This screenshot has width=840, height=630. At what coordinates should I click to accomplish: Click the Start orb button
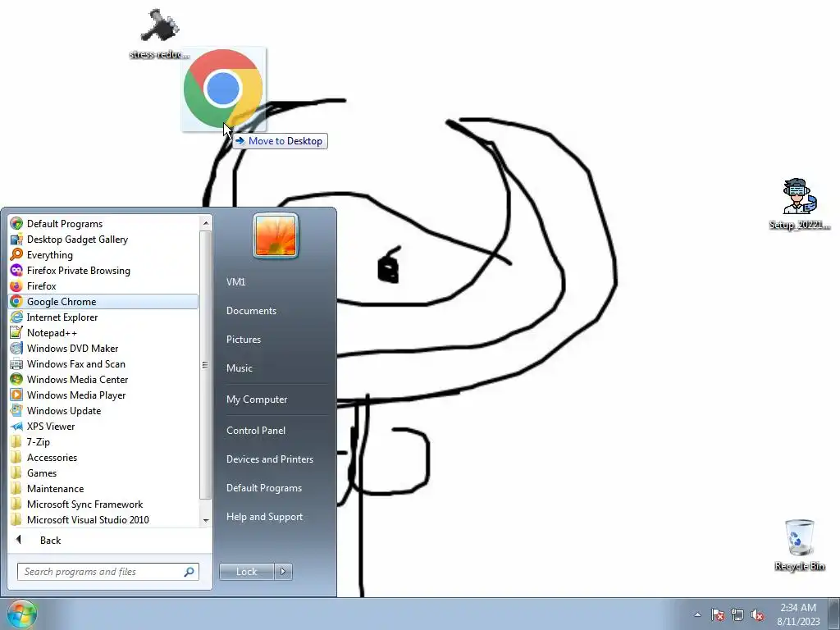point(21,614)
